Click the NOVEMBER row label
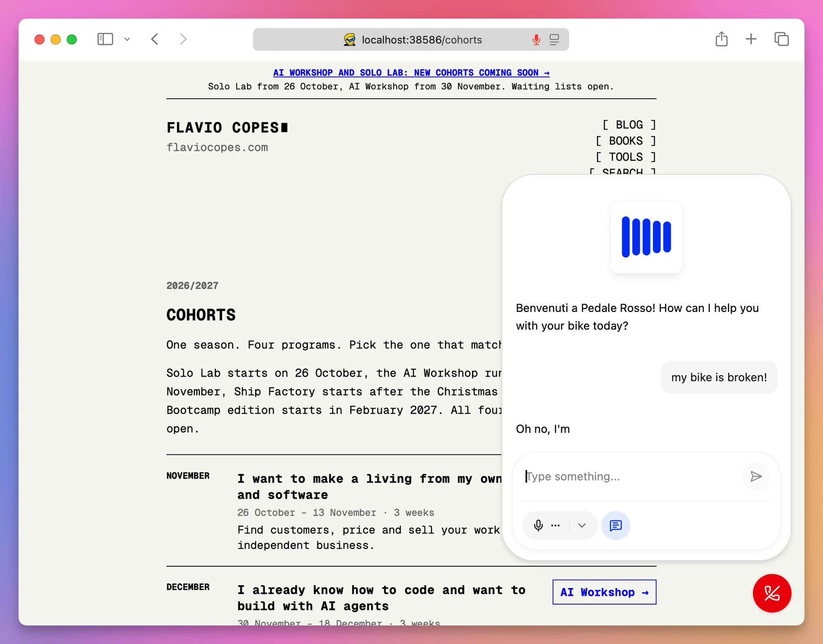The width and height of the screenshot is (823, 644). 188,476
